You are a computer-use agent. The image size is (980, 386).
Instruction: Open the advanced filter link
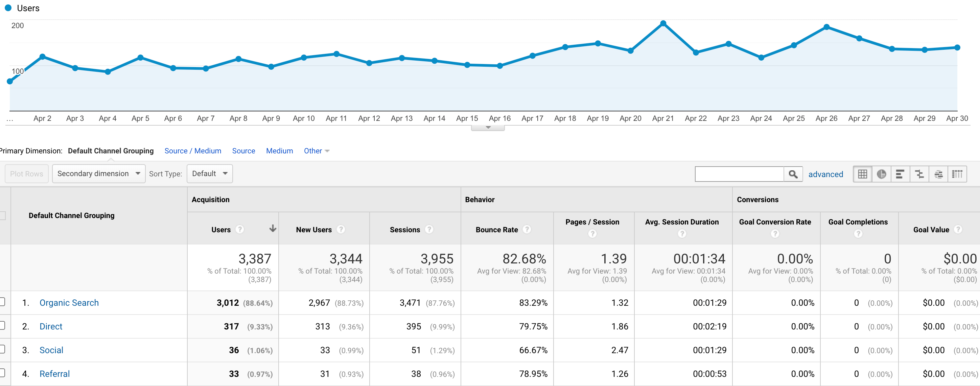pos(825,174)
